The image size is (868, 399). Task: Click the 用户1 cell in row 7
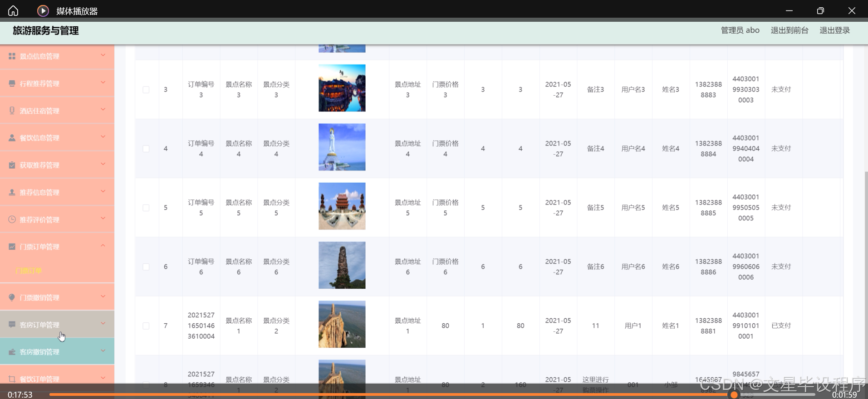pyautogui.click(x=633, y=326)
